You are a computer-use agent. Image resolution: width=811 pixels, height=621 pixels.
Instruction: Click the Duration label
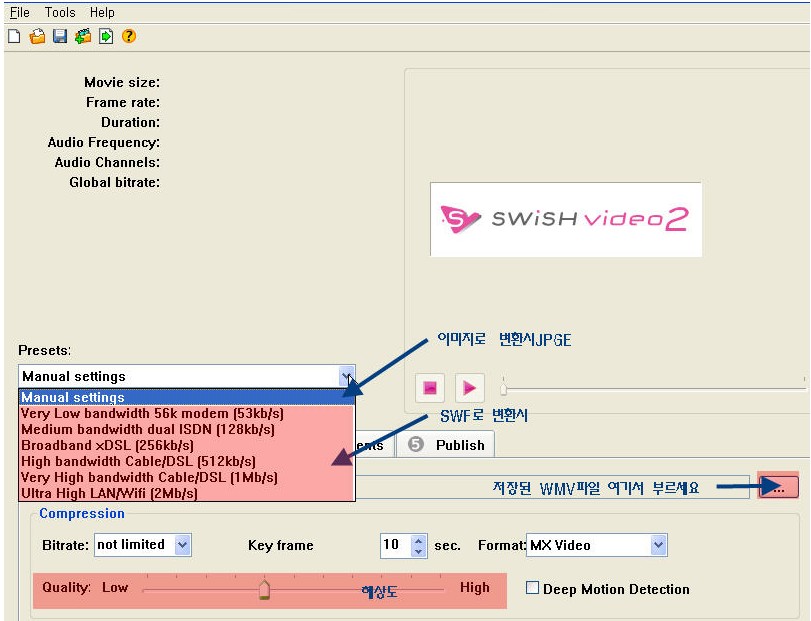point(130,123)
